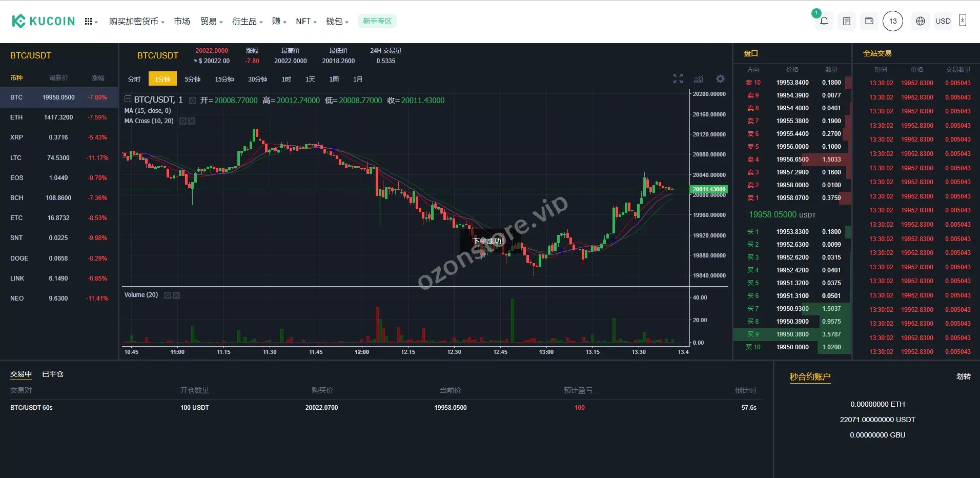Image resolution: width=980 pixels, height=478 pixels.
Task: Click the 新手专区 button
Action: coord(377,21)
